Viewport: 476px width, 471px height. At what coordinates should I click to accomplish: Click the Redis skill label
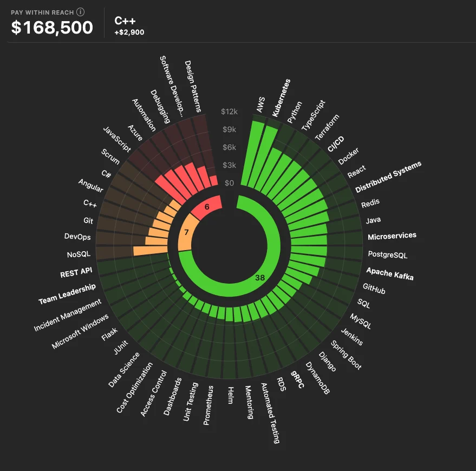click(370, 204)
